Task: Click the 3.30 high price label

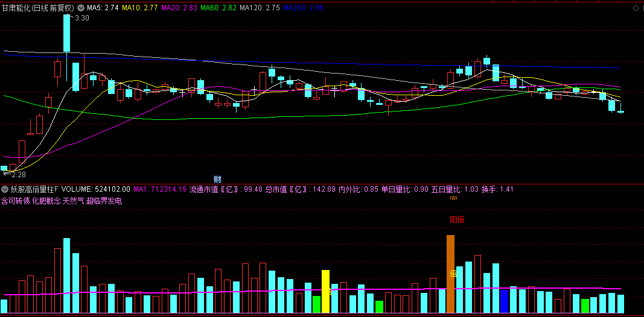Action: [x=82, y=17]
